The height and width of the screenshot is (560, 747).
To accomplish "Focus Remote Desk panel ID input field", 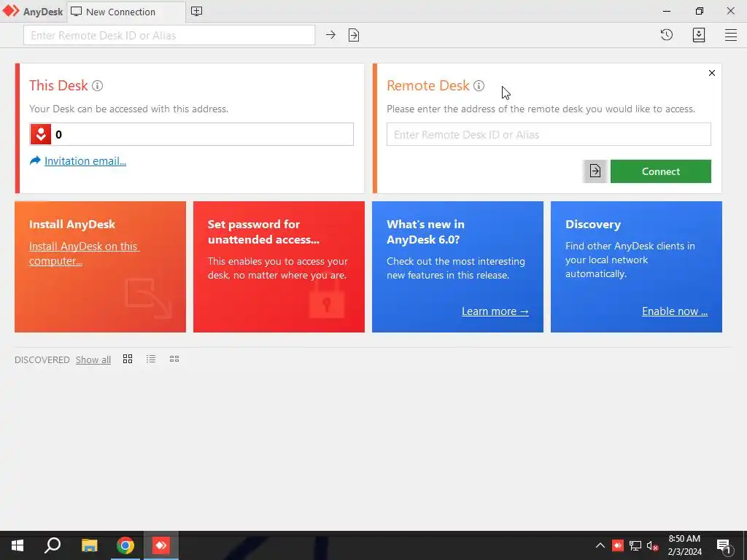I will coord(549,134).
